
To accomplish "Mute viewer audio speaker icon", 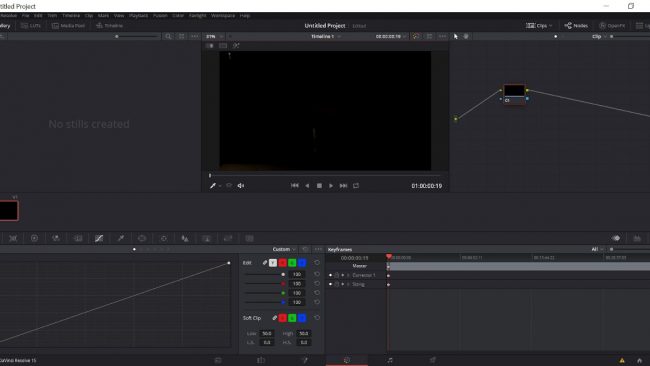I will [241, 186].
